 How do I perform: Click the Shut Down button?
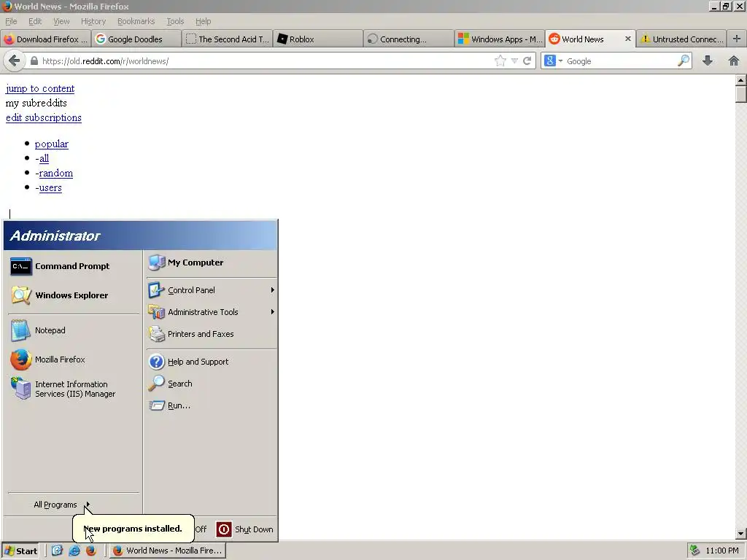pyautogui.click(x=245, y=529)
